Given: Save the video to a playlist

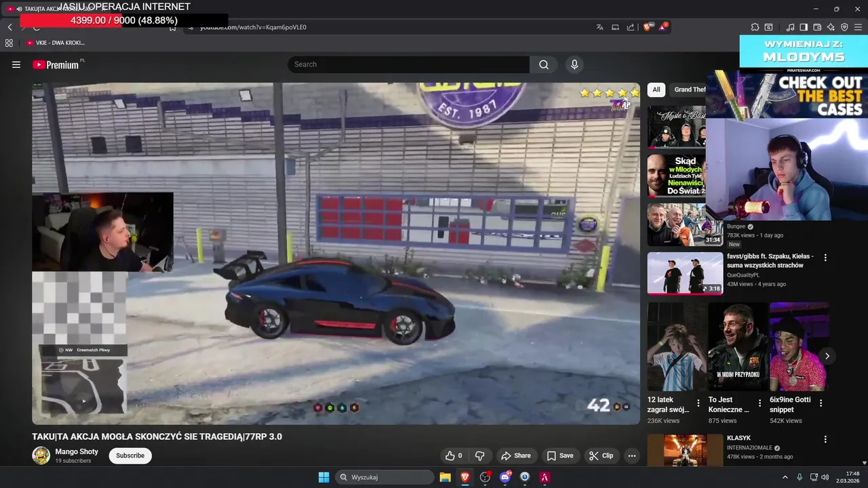Looking at the screenshot, I should (x=560, y=455).
